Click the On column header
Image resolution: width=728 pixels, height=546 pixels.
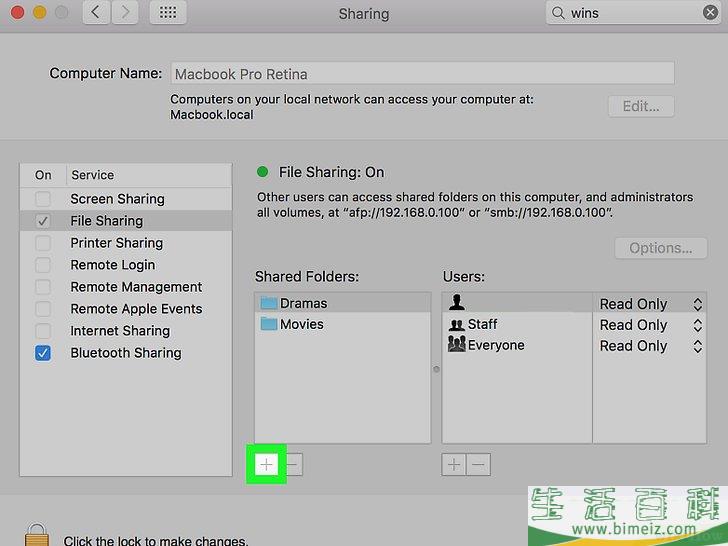pyautogui.click(x=43, y=175)
